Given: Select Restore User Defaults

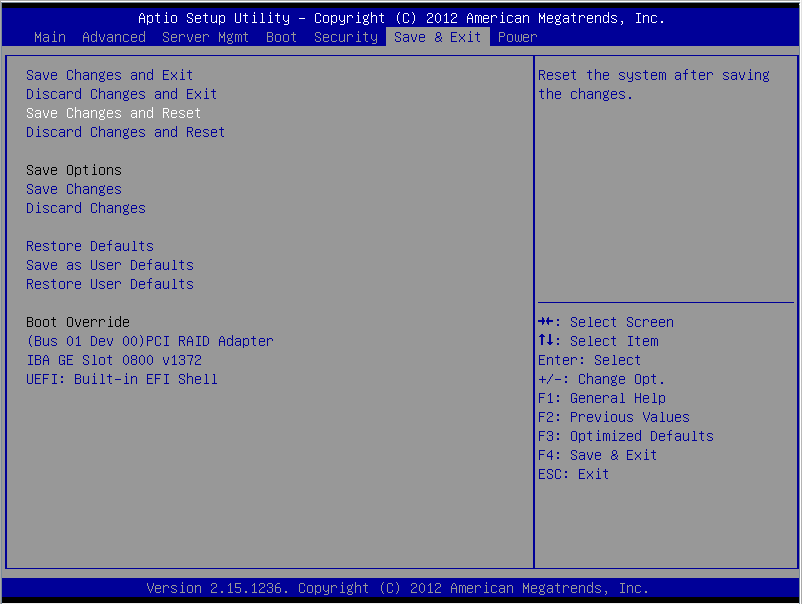Looking at the screenshot, I should click(x=109, y=284).
